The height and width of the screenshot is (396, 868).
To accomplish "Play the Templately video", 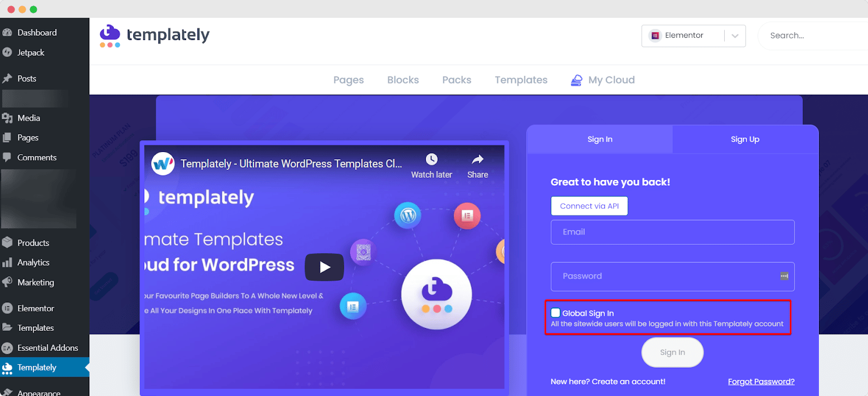I will pos(324,267).
